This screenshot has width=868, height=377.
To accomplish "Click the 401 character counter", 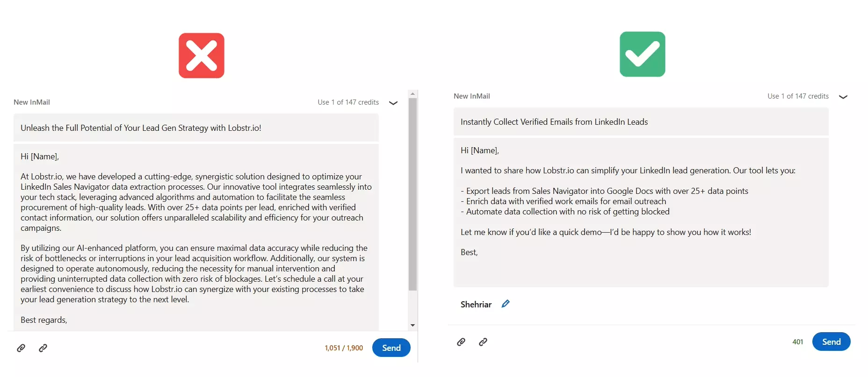I will click(x=798, y=341).
